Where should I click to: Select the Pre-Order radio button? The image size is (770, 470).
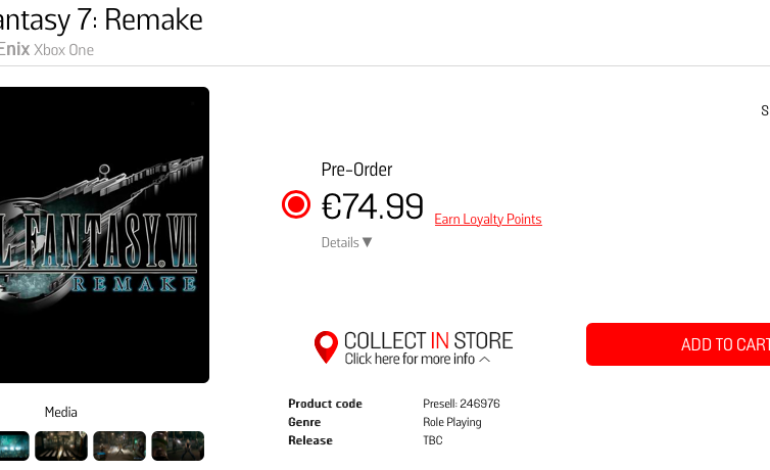tap(296, 205)
